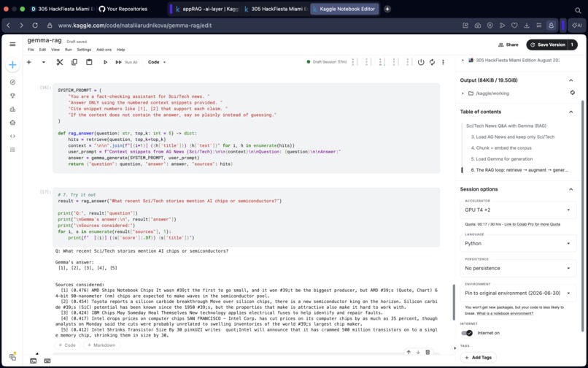Viewport: 588px width, 368px height.
Task: Open the cell type Code dropdown
Action: point(157,62)
